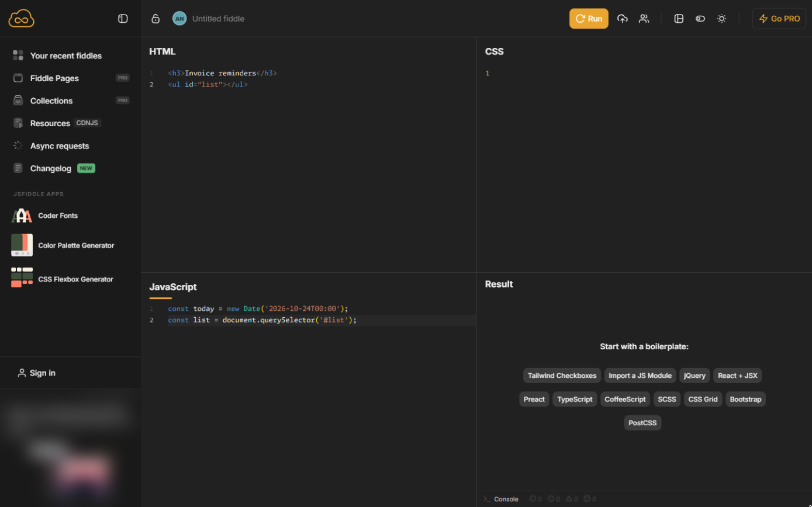Switch to light theme sun icon
This screenshot has height=507, width=812.
[722, 19]
